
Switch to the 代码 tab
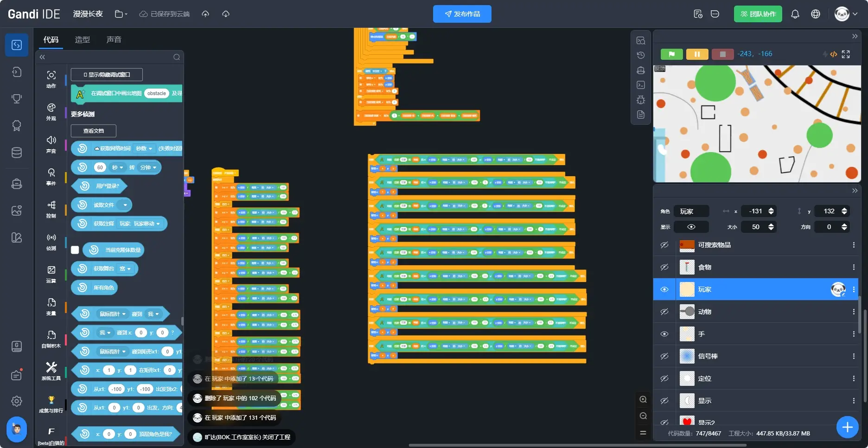pos(51,40)
